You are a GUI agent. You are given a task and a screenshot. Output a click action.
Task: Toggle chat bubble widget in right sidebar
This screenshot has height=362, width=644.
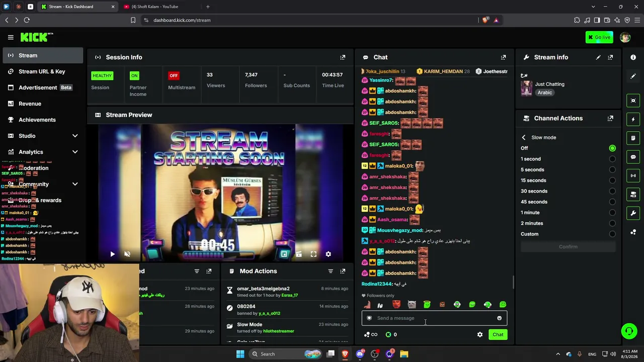(x=633, y=157)
